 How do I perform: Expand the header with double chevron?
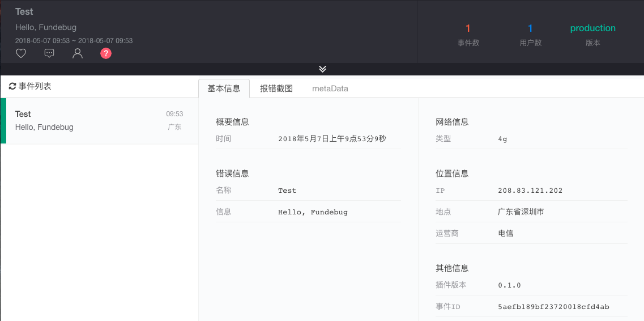click(x=322, y=69)
